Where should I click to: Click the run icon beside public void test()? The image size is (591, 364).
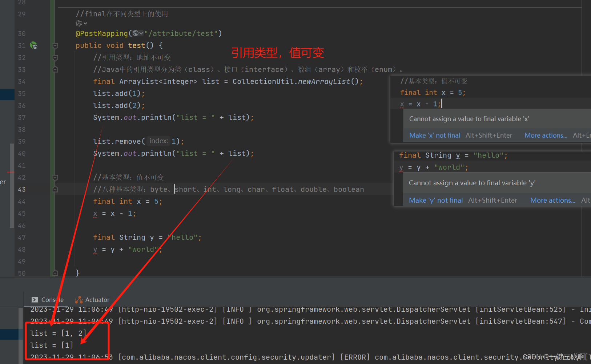(33, 45)
